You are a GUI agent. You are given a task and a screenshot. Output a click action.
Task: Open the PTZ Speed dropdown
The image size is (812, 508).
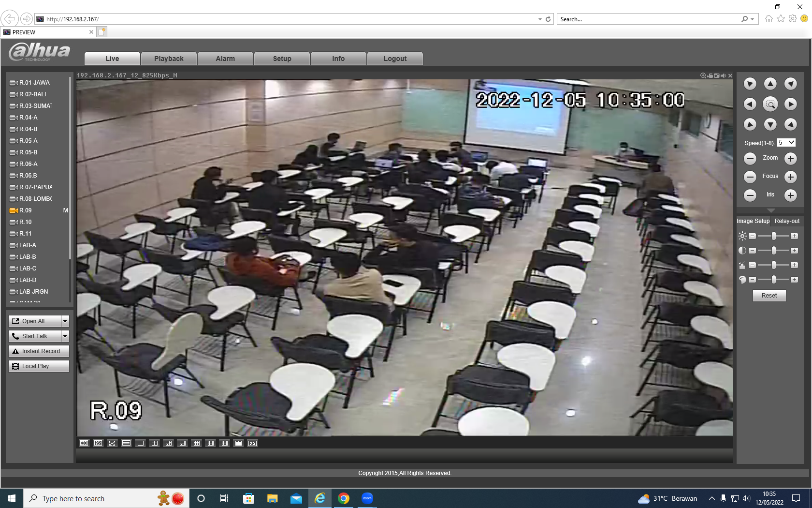pos(786,143)
